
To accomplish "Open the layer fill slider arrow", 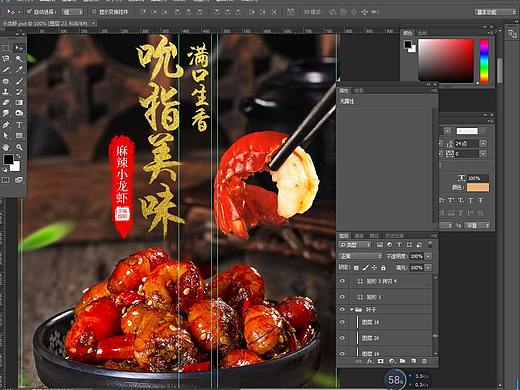I will 428,268.
